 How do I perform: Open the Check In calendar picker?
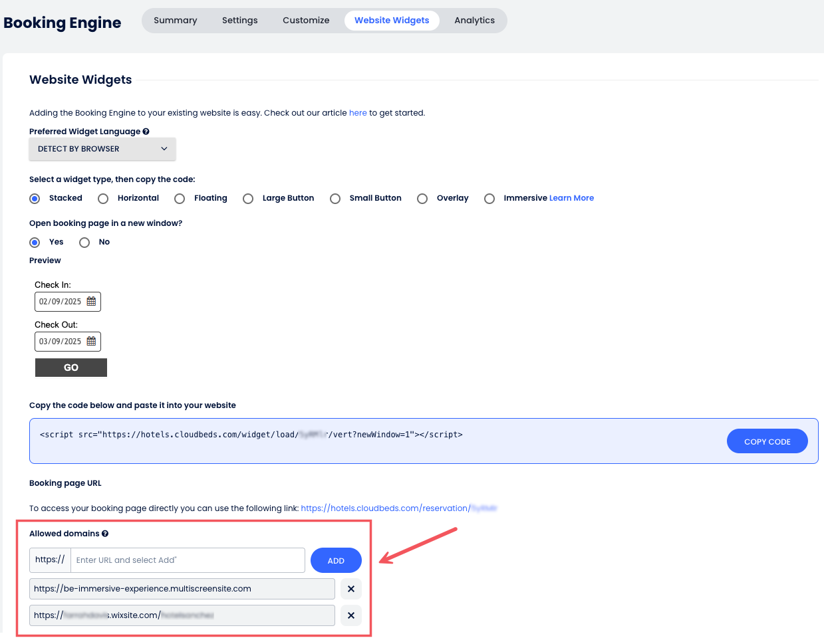[x=92, y=302]
